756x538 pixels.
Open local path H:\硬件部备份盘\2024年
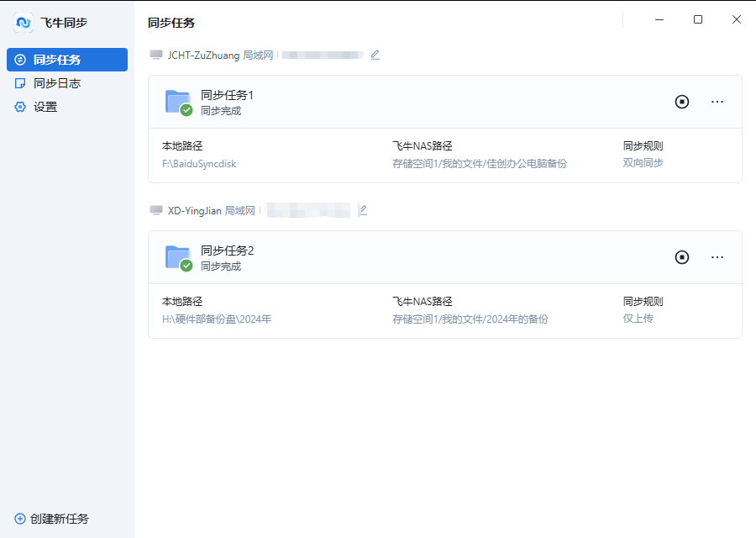[x=217, y=319]
